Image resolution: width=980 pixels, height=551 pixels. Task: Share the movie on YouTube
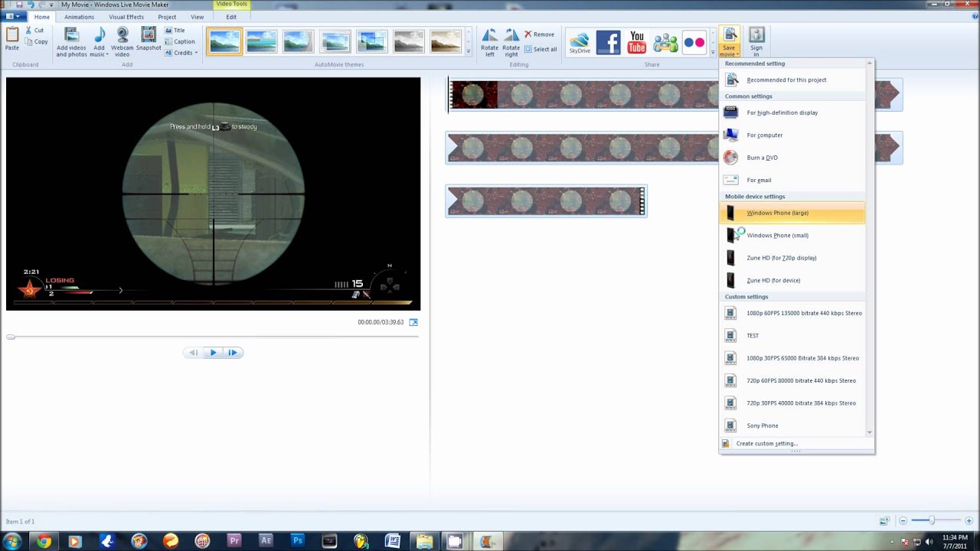click(x=637, y=43)
